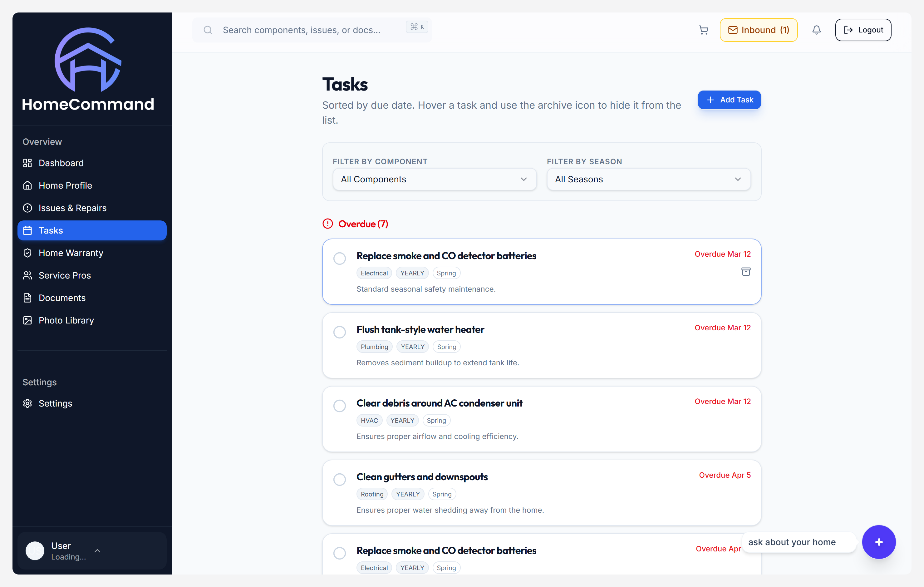
Task: Click the Dashboard grid icon
Action: (x=27, y=163)
